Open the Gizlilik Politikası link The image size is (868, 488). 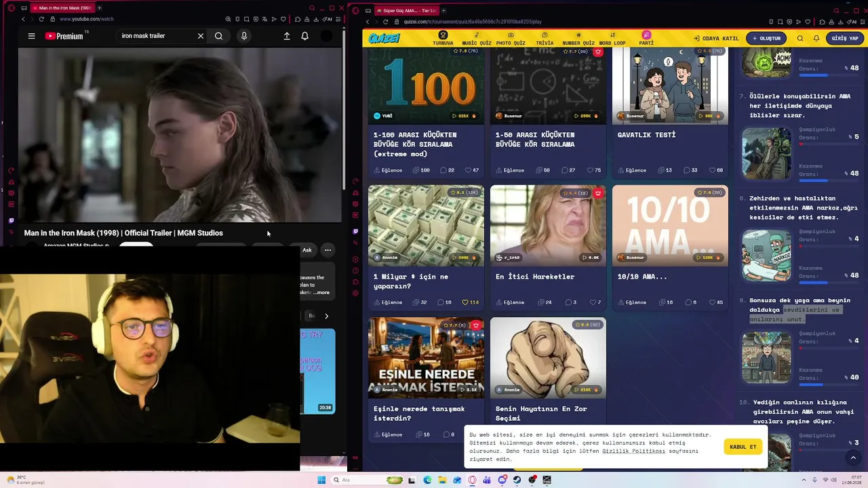(x=633, y=451)
